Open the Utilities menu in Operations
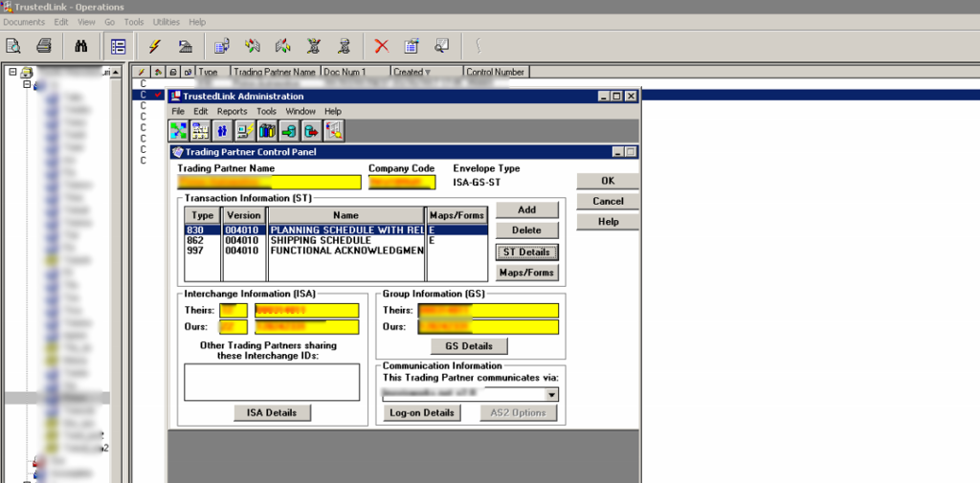980x483 pixels. [167, 22]
